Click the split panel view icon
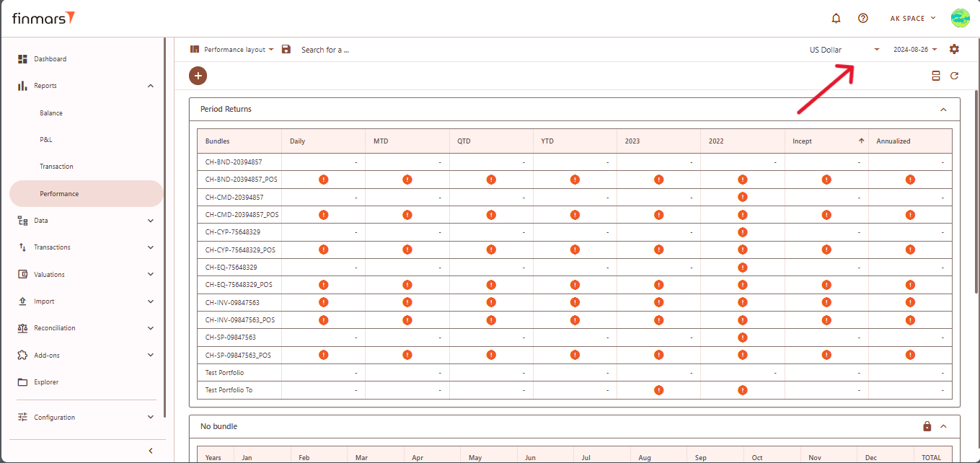Screen dimensions: 980x463 pyautogui.click(x=936, y=76)
